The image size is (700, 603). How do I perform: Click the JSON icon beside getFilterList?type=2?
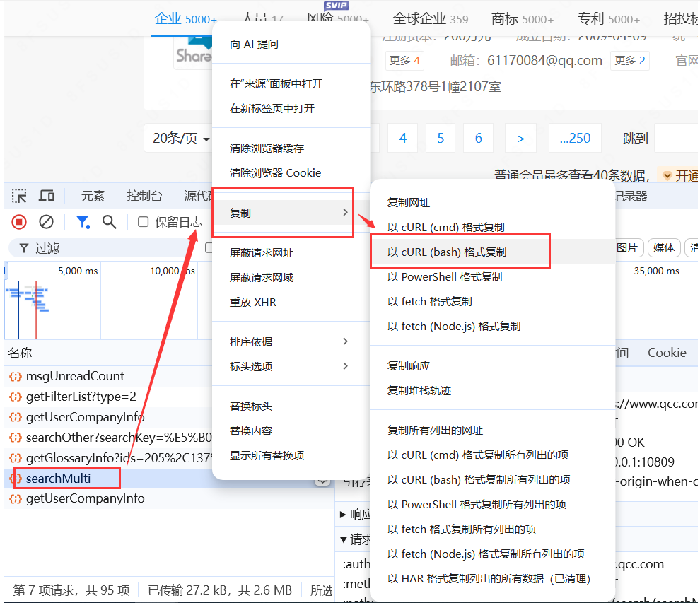pos(16,397)
